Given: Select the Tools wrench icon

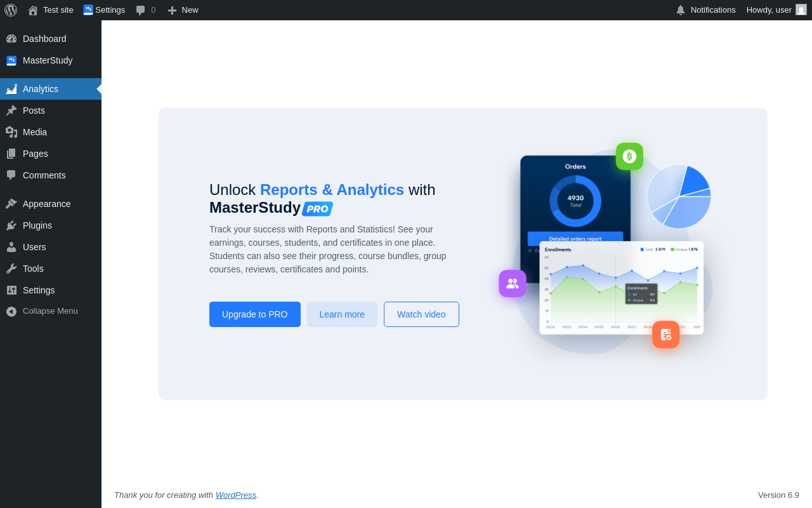Looking at the screenshot, I should coord(11,269).
